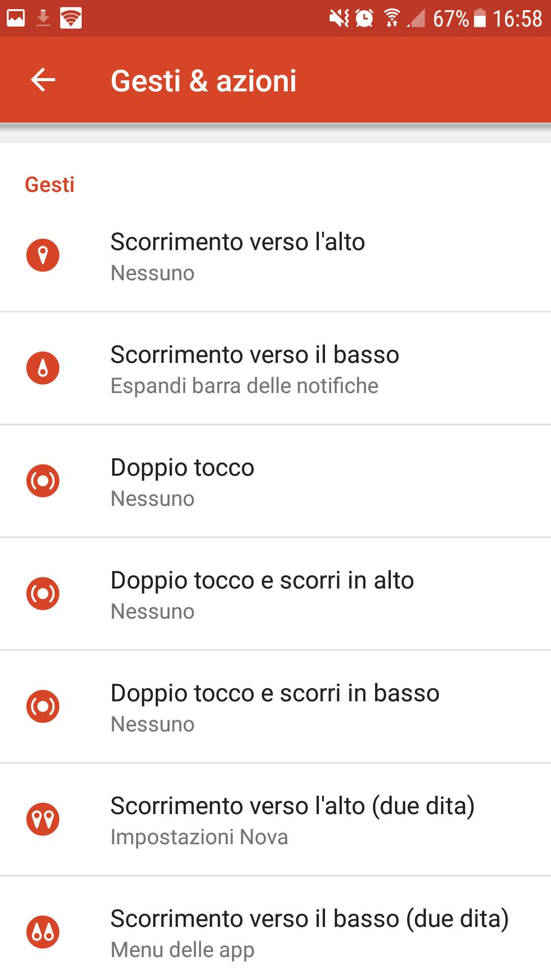Tap Espandi barra delle notifiche subtitle

tap(244, 386)
